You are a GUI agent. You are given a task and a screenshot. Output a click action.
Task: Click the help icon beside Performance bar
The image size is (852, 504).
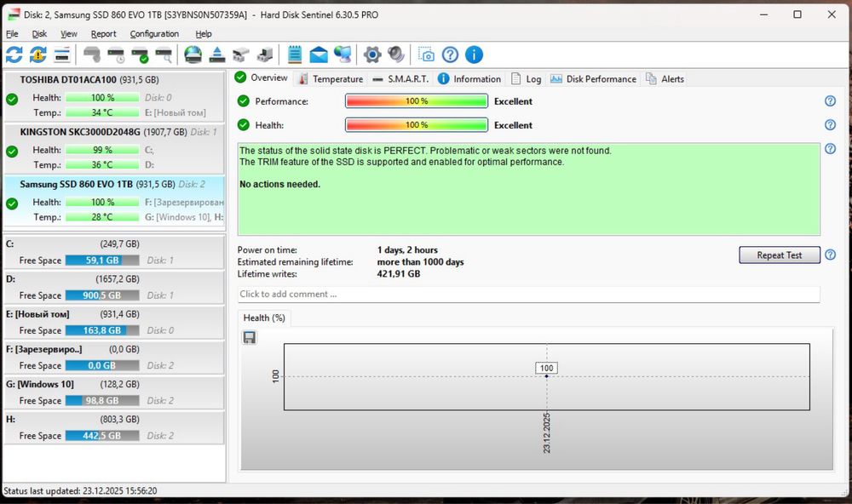830,101
